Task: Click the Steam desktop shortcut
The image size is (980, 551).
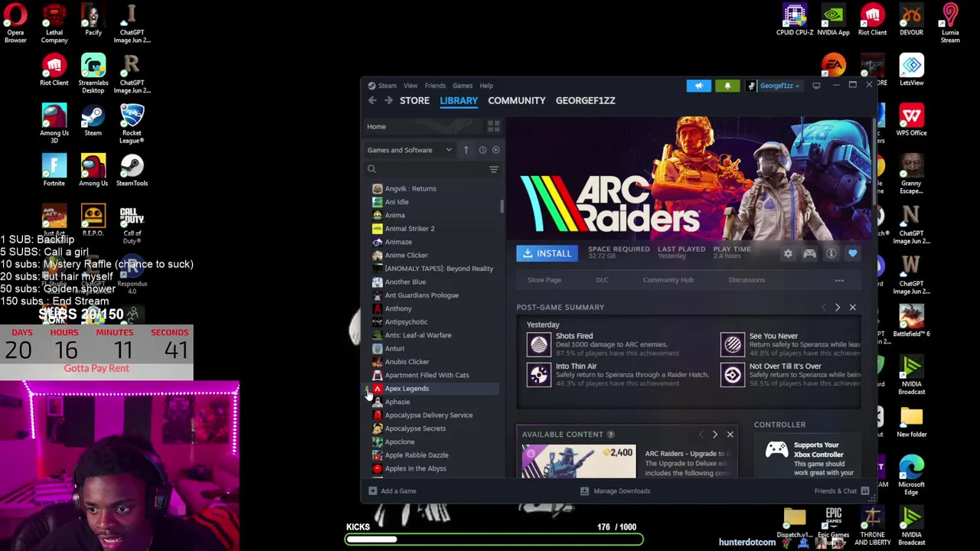Action: pos(93,122)
